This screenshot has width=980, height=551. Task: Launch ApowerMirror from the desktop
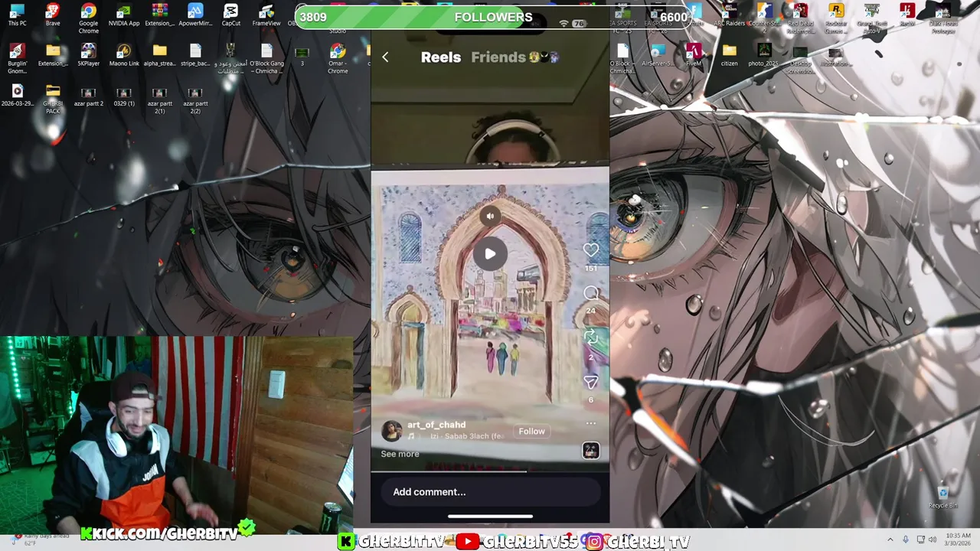(x=195, y=15)
